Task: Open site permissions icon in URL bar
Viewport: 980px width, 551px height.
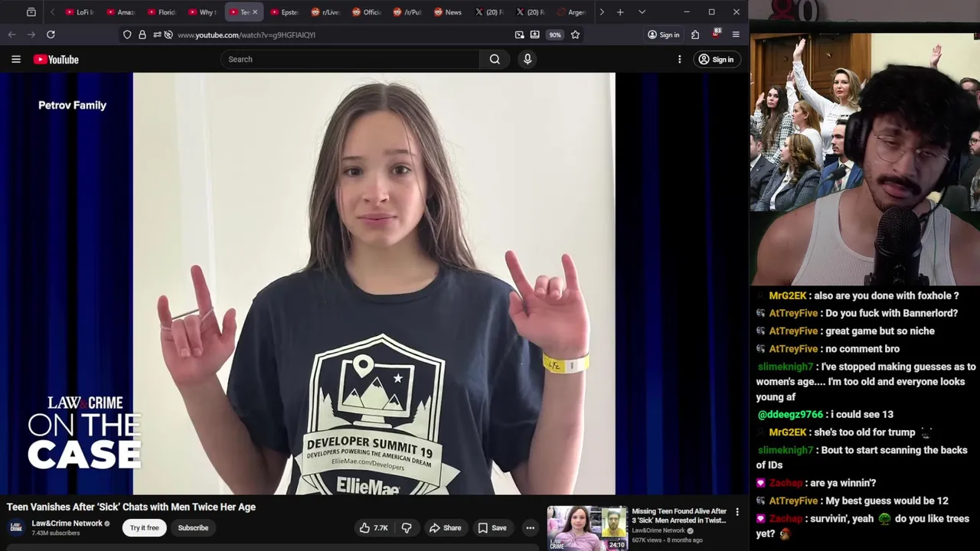Action: 156,34
